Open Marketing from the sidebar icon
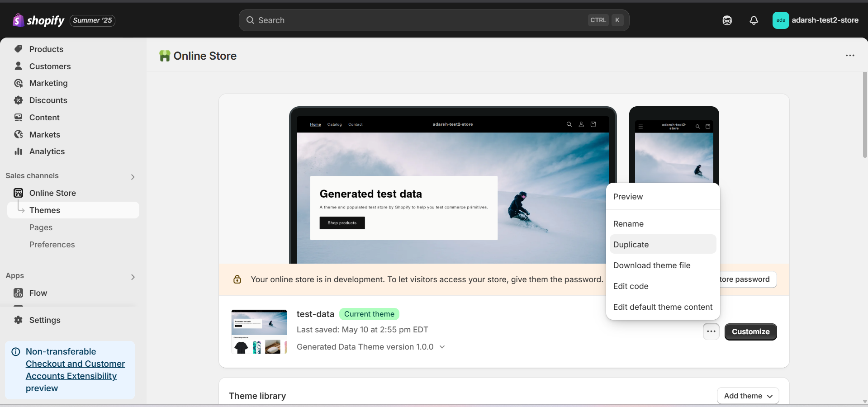868x407 pixels. coord(18,83)
